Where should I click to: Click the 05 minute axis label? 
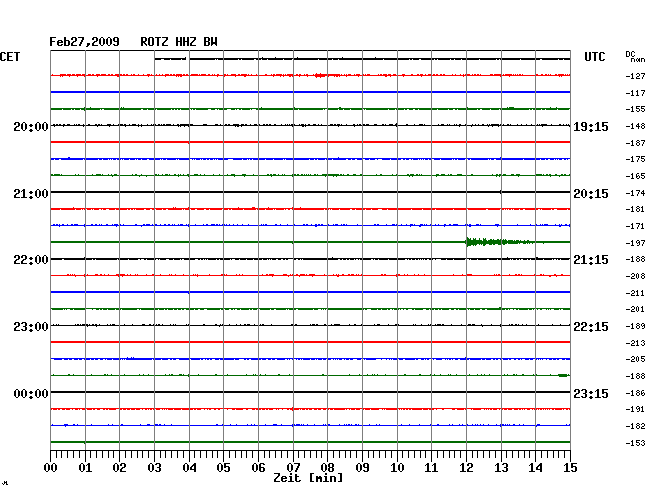click(223, 468)
